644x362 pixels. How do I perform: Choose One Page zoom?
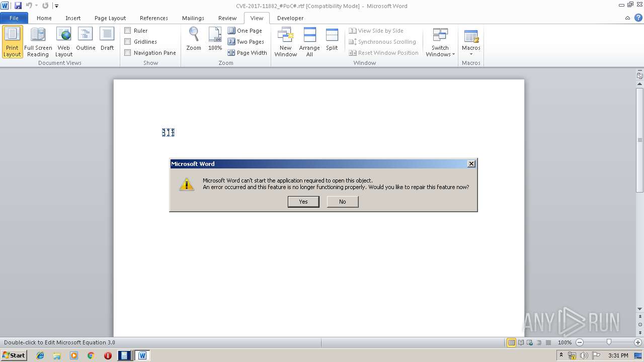tap(245, 31)
